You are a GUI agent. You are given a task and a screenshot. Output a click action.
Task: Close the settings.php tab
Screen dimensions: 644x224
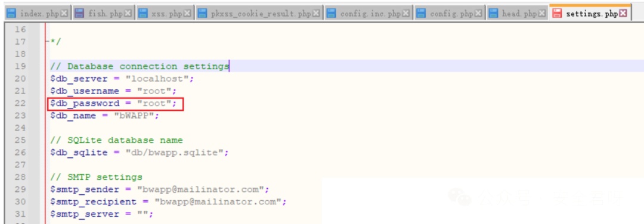tap(623, 14)
